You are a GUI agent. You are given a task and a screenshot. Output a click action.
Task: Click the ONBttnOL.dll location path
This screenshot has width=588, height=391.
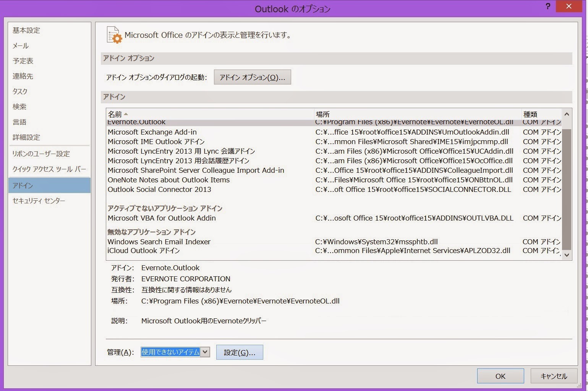coord(414,180)
